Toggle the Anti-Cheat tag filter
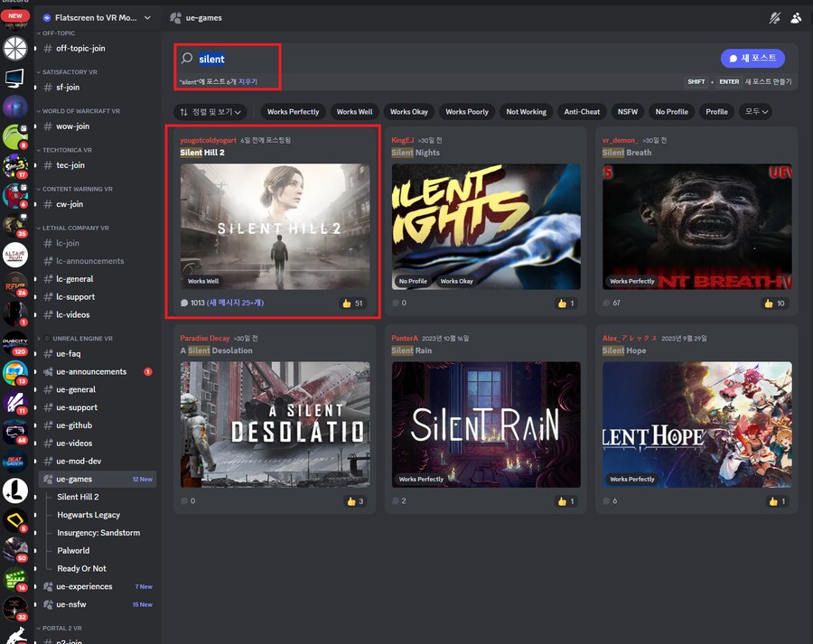813x644 pixels. 582,112
